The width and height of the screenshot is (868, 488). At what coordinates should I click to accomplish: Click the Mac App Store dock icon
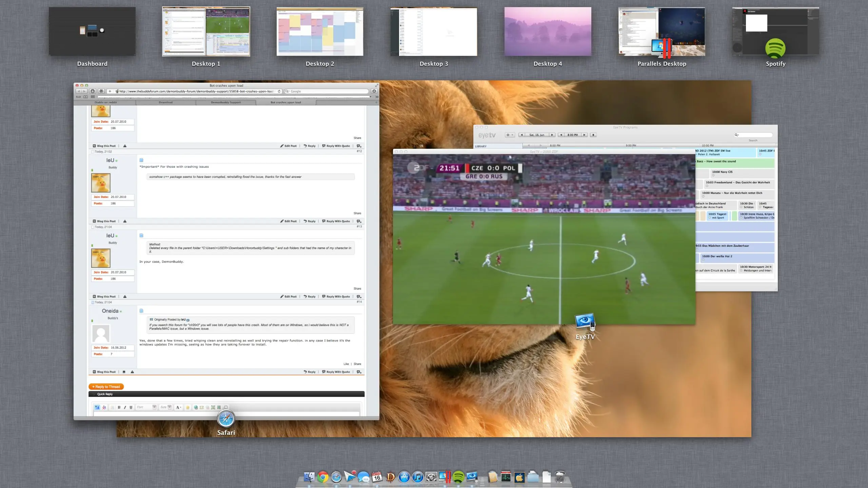pos(404,477)
